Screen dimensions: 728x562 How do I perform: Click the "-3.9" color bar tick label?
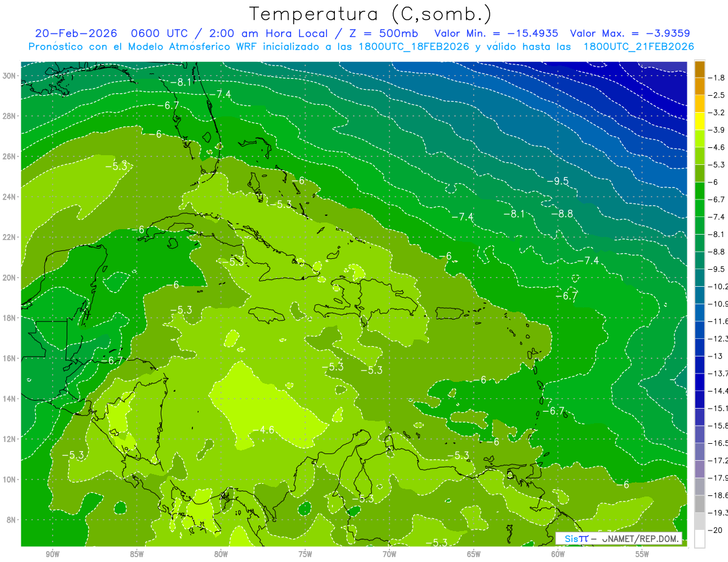(717, 130)
